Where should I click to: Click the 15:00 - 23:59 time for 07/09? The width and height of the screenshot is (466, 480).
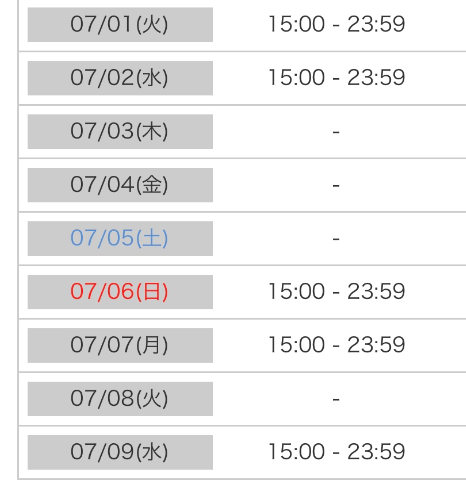click(x=337, y=452)
